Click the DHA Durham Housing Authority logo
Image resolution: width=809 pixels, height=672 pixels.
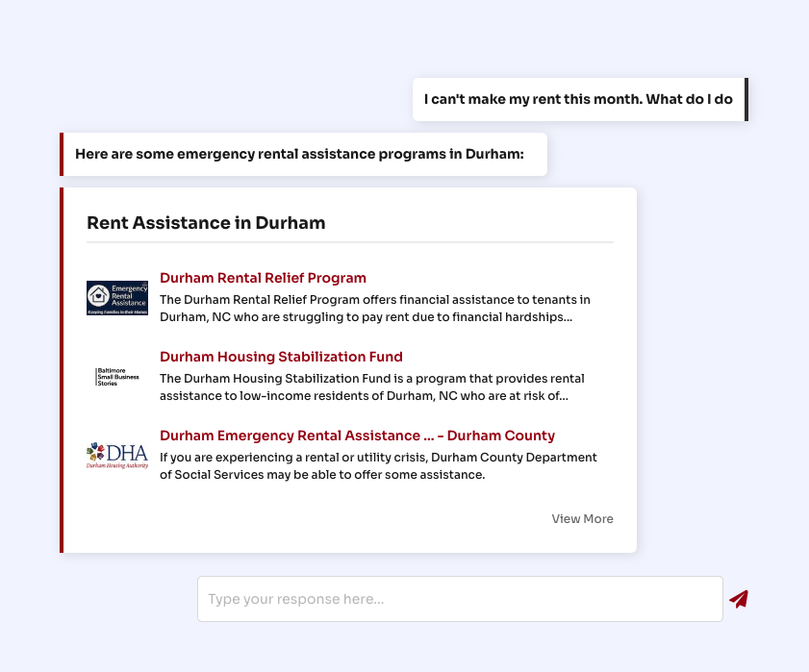pos(117,456)
